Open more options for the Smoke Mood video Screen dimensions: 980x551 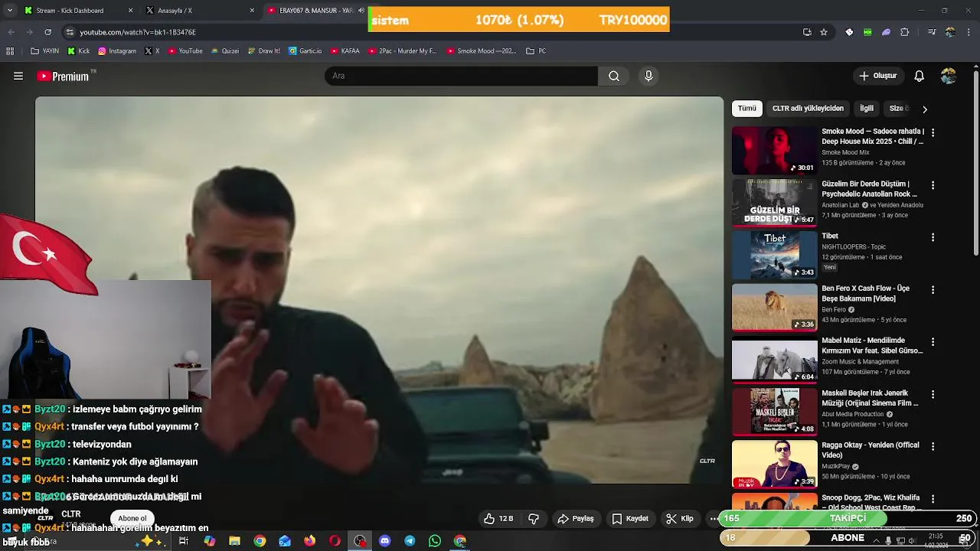tap(933, 132)
